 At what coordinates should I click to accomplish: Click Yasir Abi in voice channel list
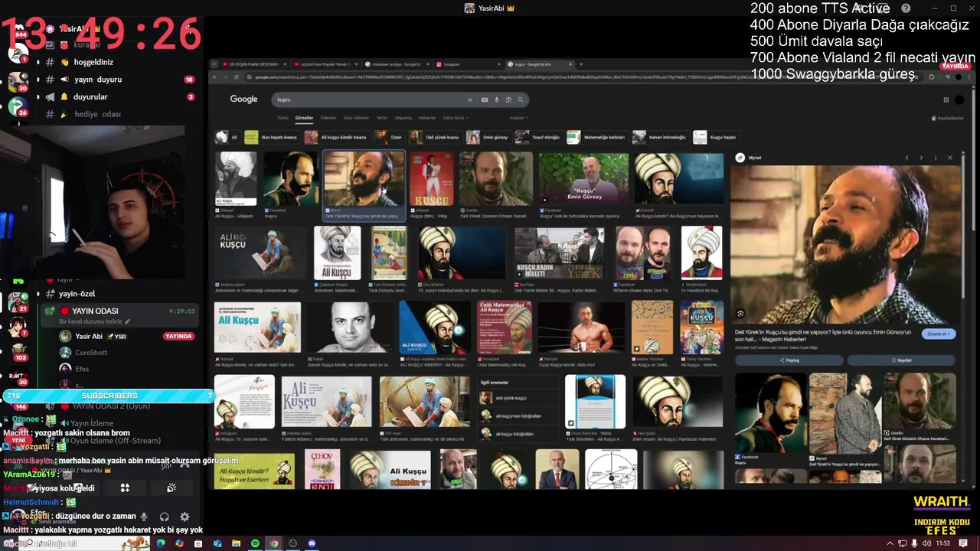(x=89, y=336)
